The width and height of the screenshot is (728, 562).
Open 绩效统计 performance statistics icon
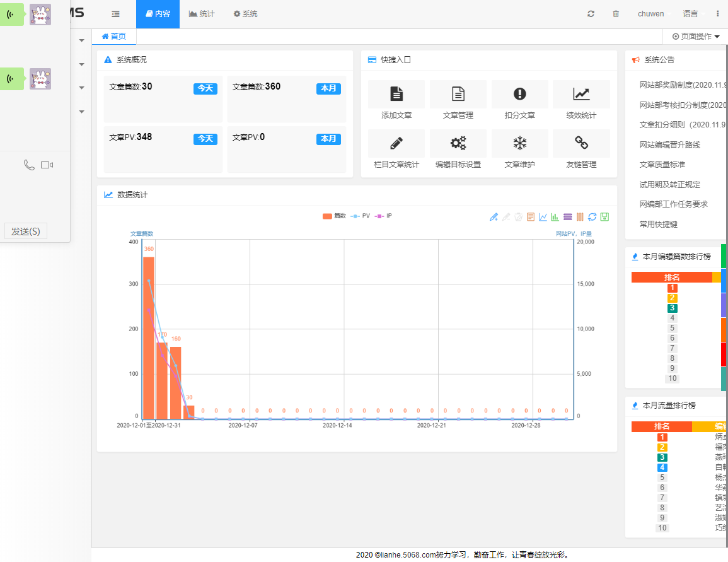click(x=581, y=94)
